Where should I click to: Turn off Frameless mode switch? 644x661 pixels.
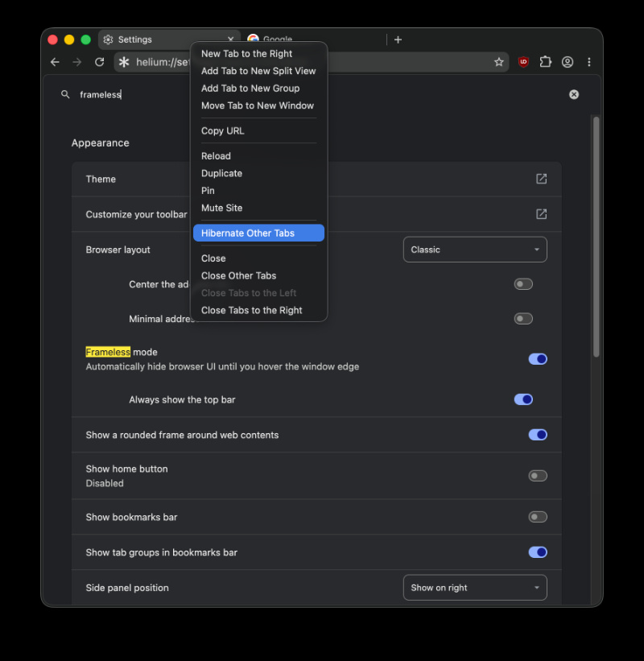click(538, 359)
